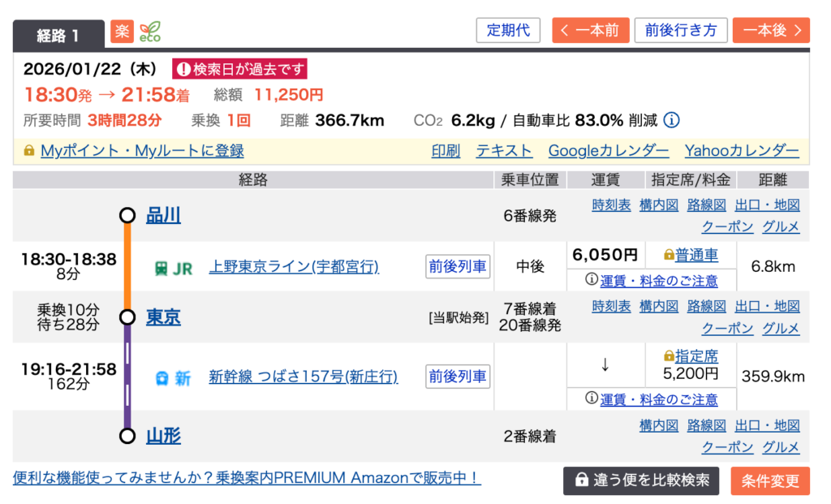Click the green eco leaf icon
The width and height of the screenshot is (831, 504).
coord(149,32)
